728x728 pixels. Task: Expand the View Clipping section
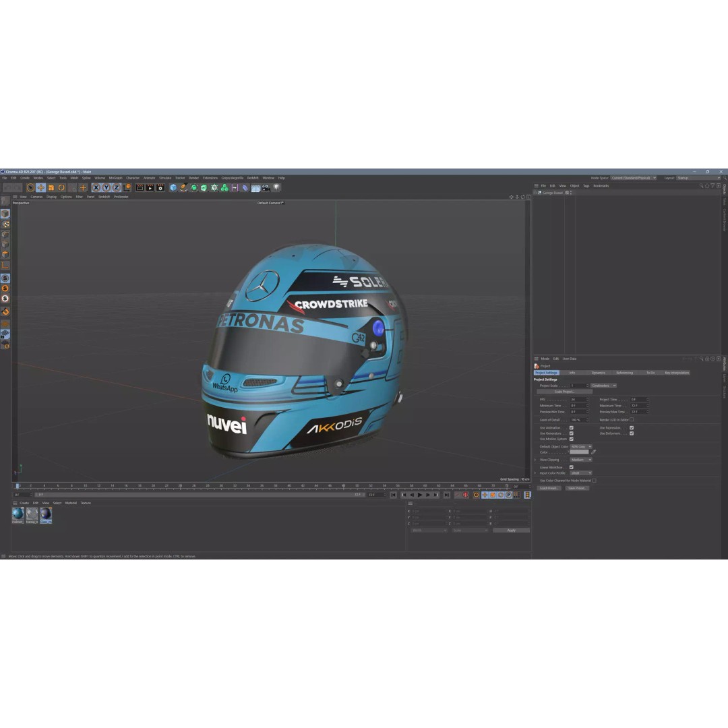tap(535, 460)
